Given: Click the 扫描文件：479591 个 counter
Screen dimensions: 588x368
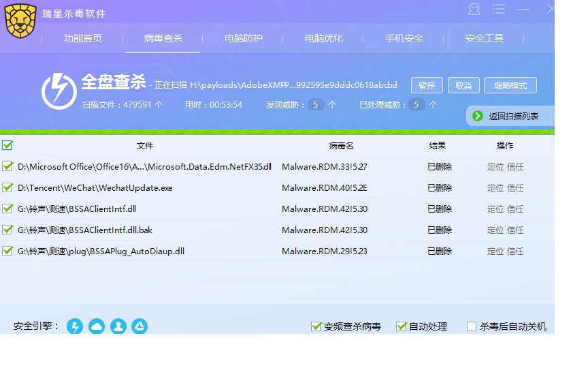Looking at the screenshot, I should point(122,104).
